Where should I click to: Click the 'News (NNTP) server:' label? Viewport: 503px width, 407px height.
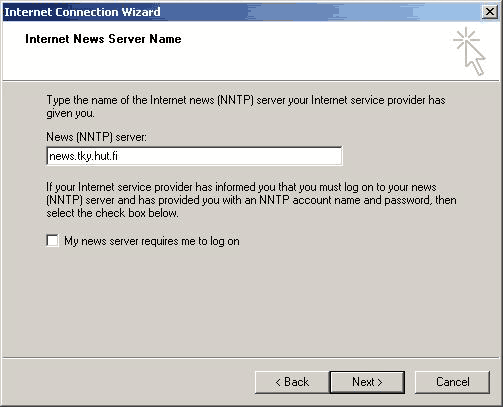[96, 137]
